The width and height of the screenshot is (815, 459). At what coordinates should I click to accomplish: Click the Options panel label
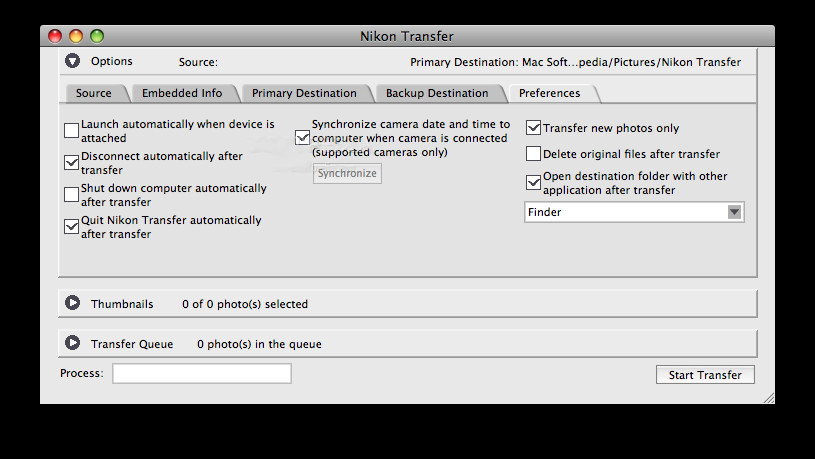[x=112, y=61]
